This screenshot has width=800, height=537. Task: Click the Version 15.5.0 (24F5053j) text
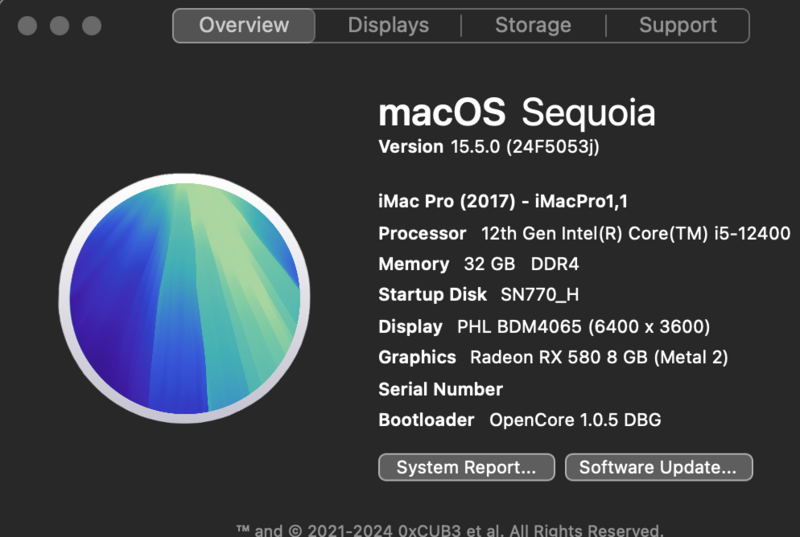(x=489, y=147)
